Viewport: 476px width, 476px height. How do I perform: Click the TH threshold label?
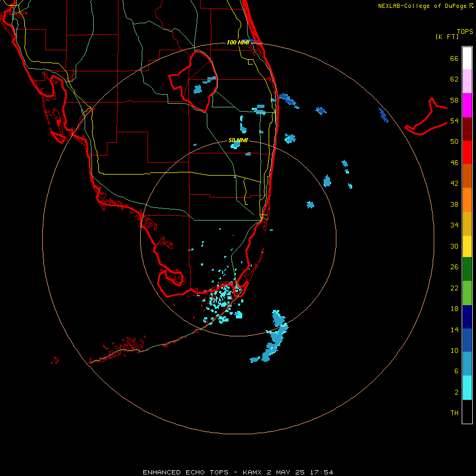[454, 413]
